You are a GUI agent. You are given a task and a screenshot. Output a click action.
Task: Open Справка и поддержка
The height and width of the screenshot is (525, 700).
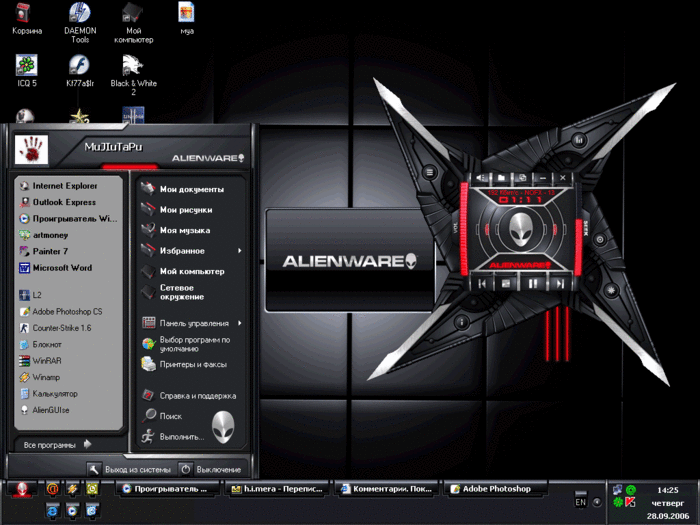191,396
